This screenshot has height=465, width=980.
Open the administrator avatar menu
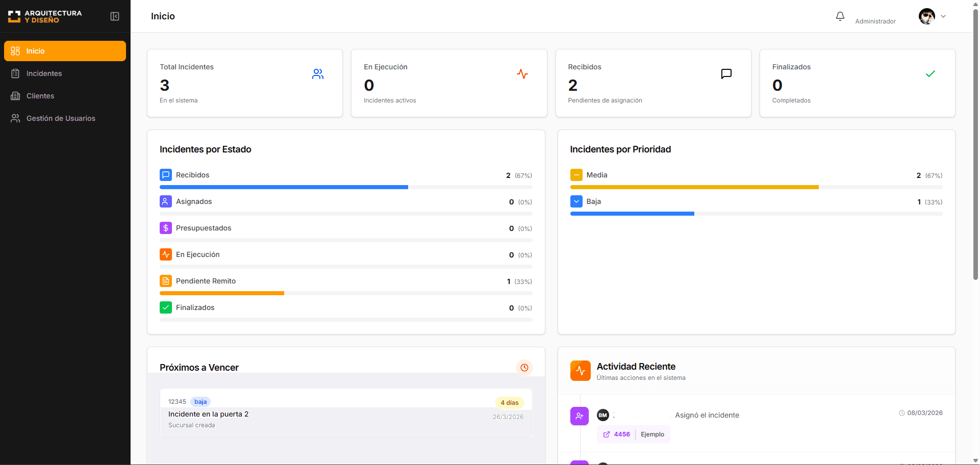926,16
